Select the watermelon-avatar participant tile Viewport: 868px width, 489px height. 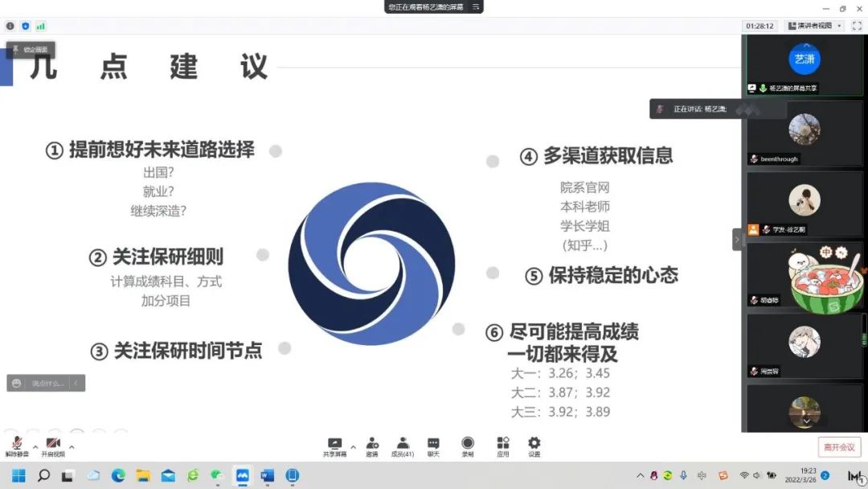pyautogui.click(x=805, y=275)
